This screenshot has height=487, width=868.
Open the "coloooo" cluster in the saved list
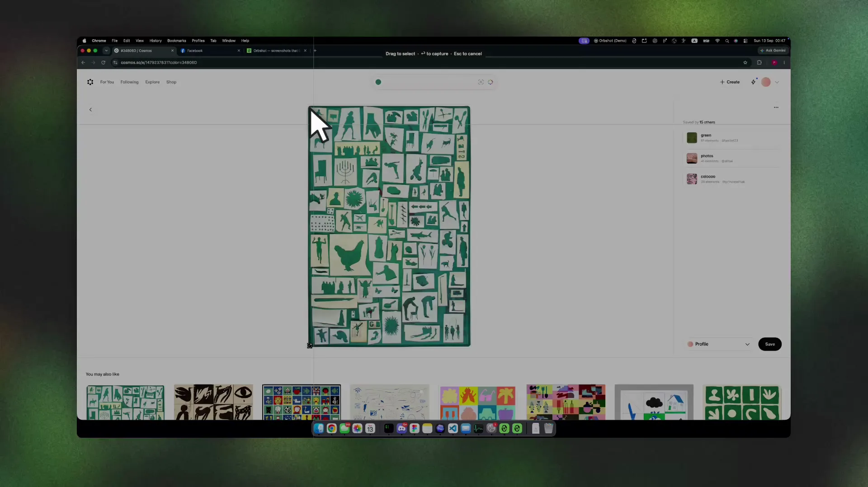click(732, 179)
